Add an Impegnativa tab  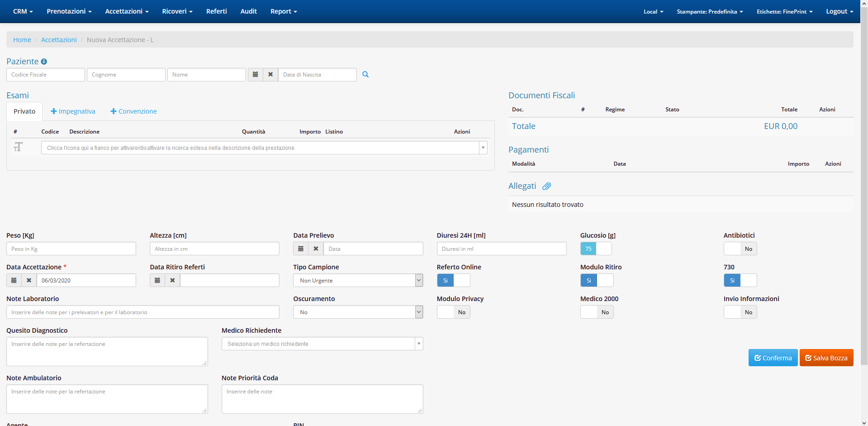[73, 111]
